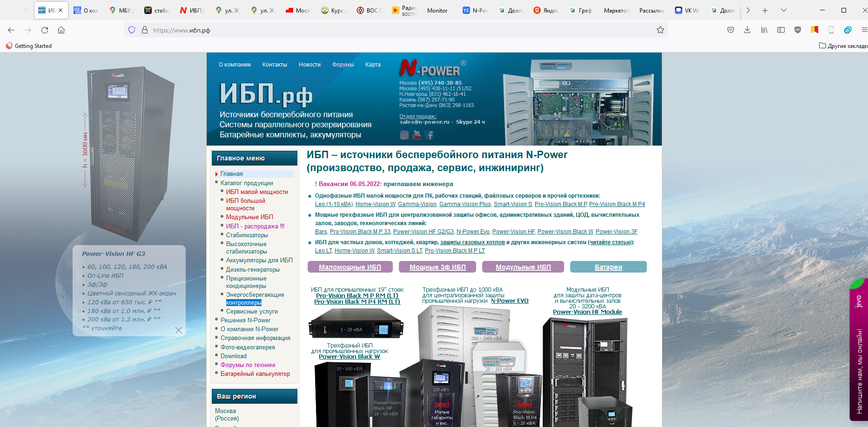The image size is (868, 427).
Task: Show site security padlock details
Action: pos(145,30)
